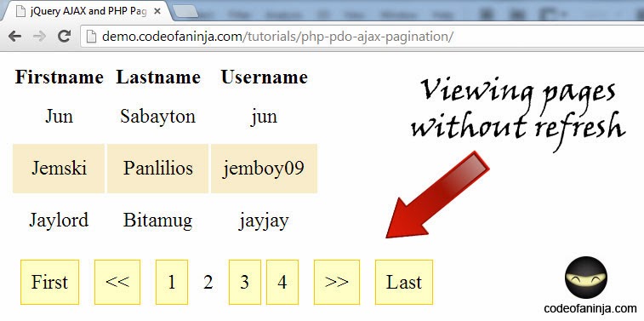Click the Username column header
The height and width of the screenshot is (321, 644).
tap(264, 77)
